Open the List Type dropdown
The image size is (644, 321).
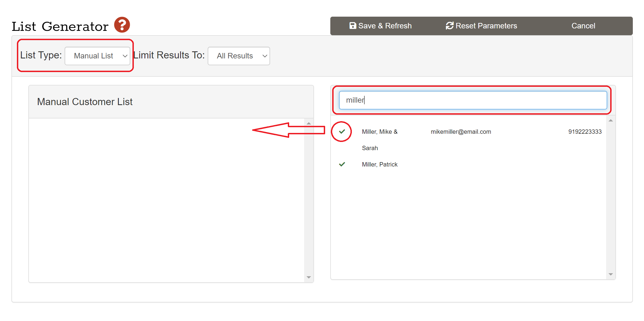coord(97,56)
